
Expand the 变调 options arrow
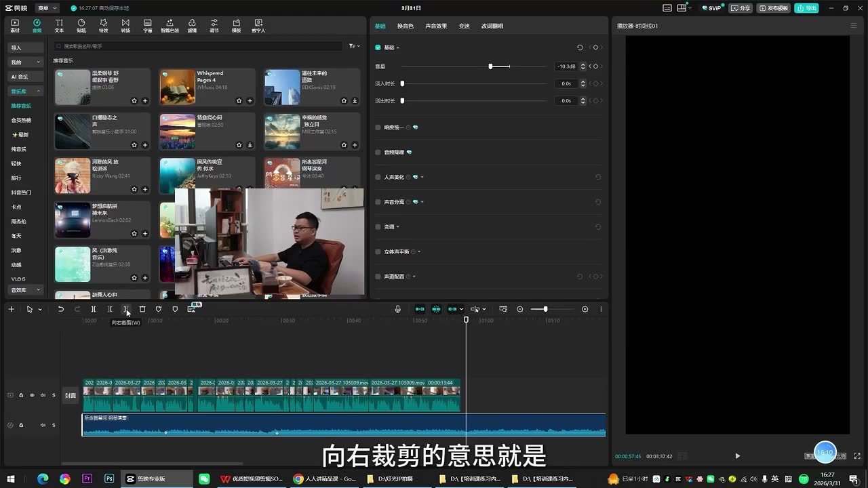(x=398, y=226)
